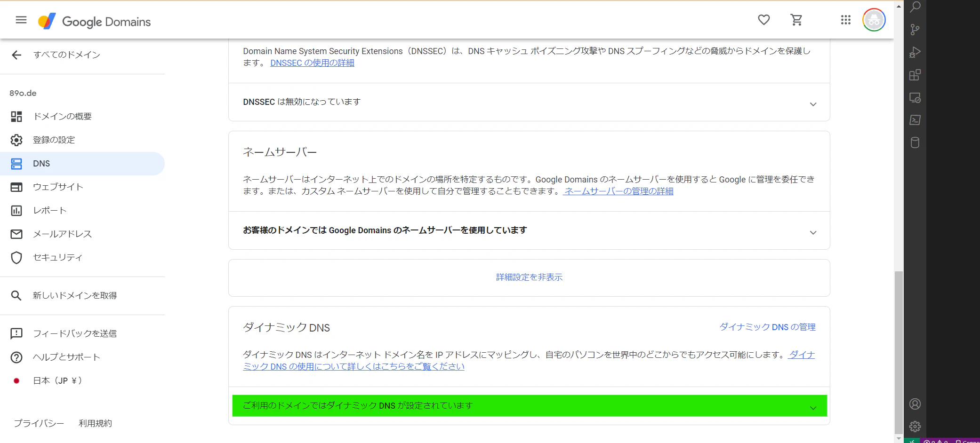Expand the Google Domains nameserver status chevron

tap(813, 232)
